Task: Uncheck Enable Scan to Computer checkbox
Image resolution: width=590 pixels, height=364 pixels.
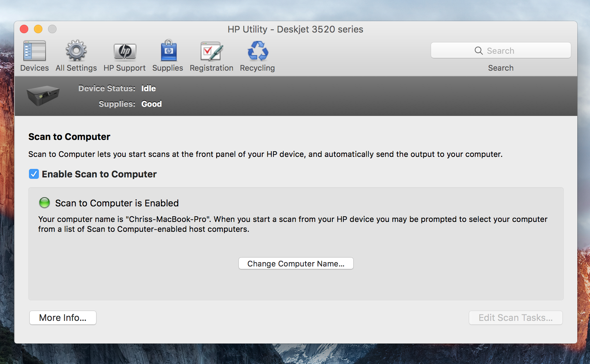Action: (x=34, y=174)
